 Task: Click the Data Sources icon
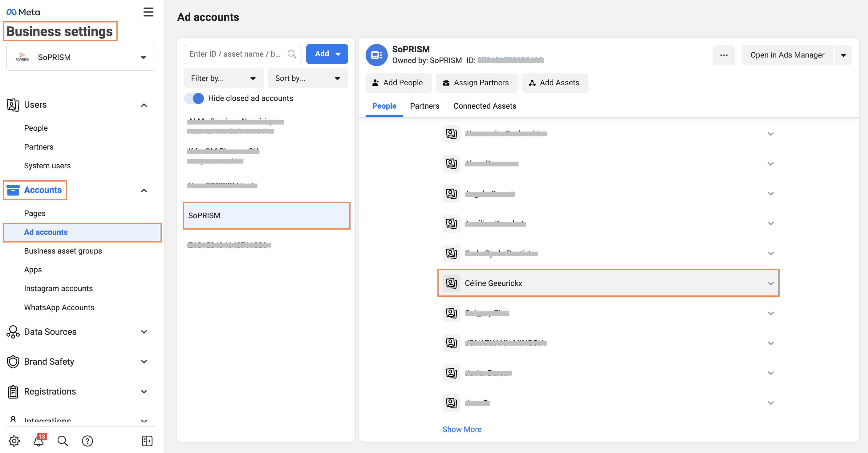tap(13, 332)
